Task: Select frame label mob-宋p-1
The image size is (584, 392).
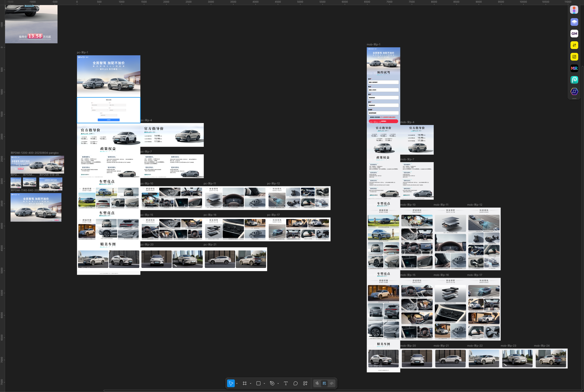Action: [x=373, y=44]
